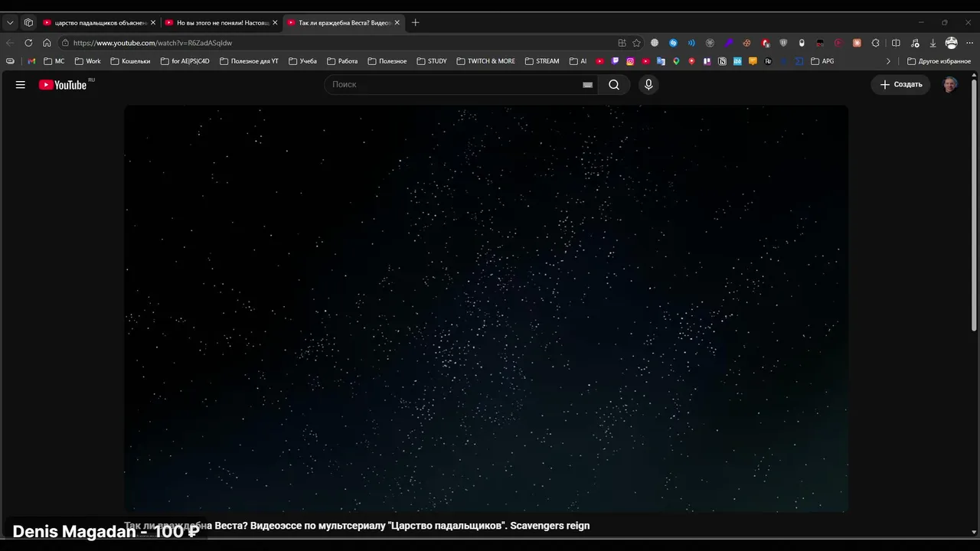Open the Работа bookmarks folder

point(342,61)
